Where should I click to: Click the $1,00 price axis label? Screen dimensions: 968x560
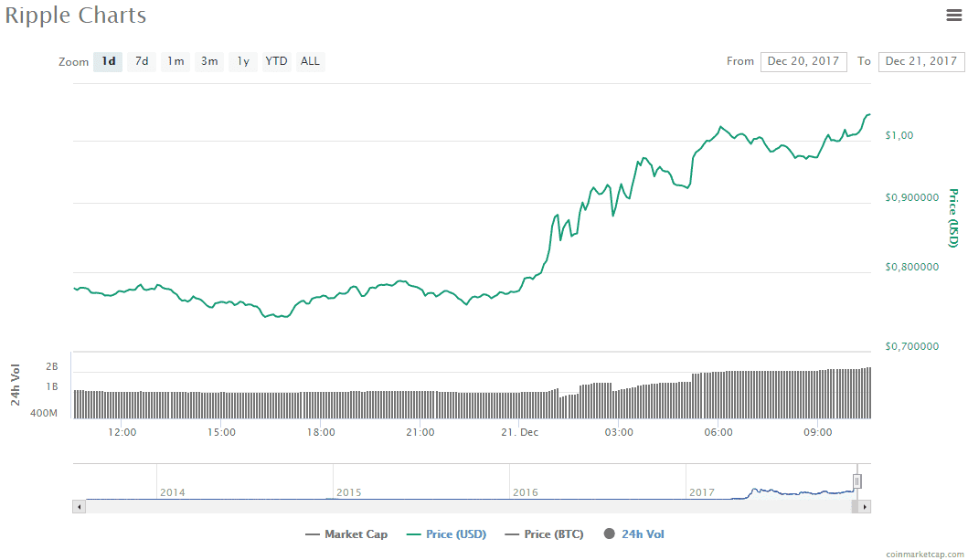pyautogui.click(x=899, y=136)
